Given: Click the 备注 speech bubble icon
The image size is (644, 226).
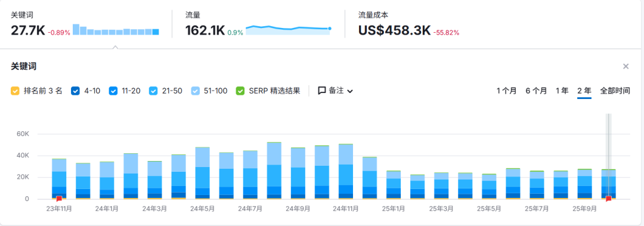Looking at the screenshot, I should coord(322,91).
